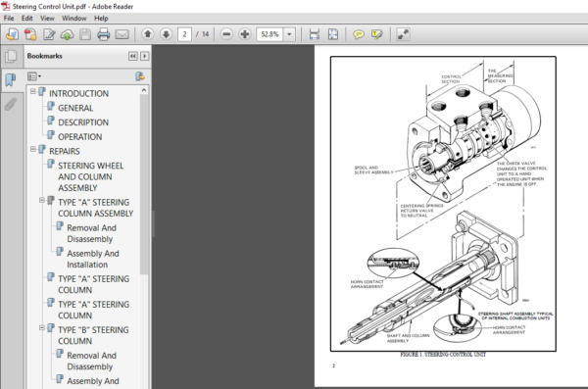Click the Zoom in plus button

pyautogui.click(x=244, y=34)
